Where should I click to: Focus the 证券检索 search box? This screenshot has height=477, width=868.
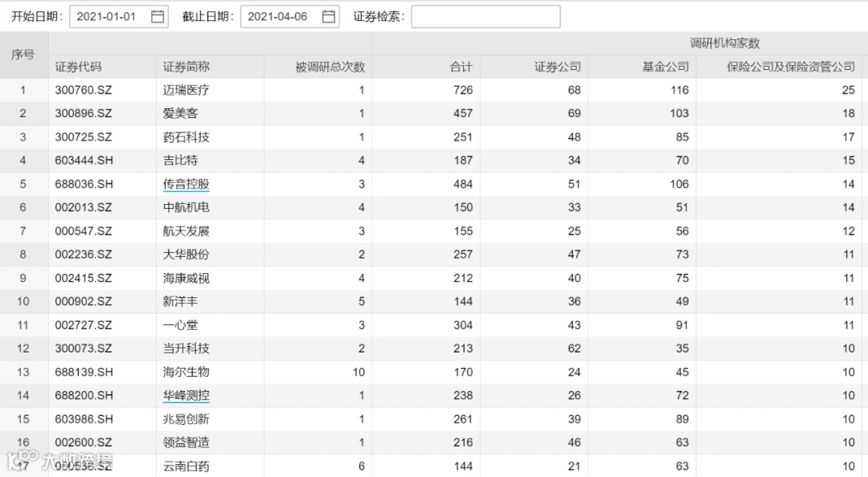tap(485, 17)
